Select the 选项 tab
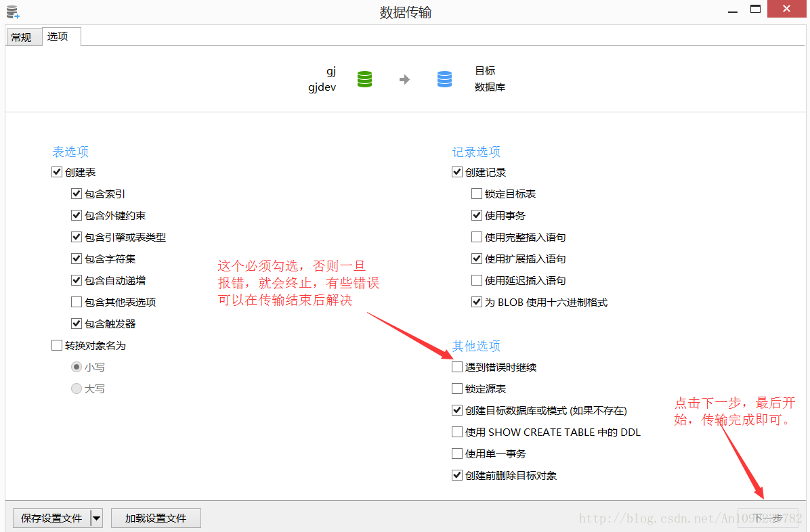The image size is (810, 532). pos(61,36)
